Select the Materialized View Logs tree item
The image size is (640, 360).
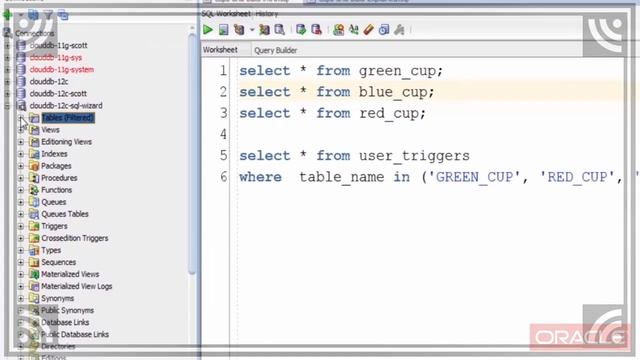77,286
